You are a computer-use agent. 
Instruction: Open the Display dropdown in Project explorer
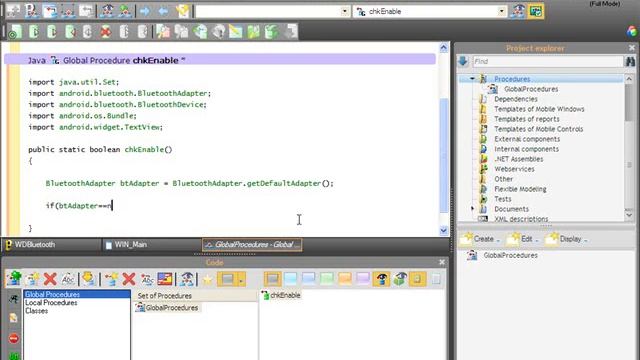click(x=567, y=239)
